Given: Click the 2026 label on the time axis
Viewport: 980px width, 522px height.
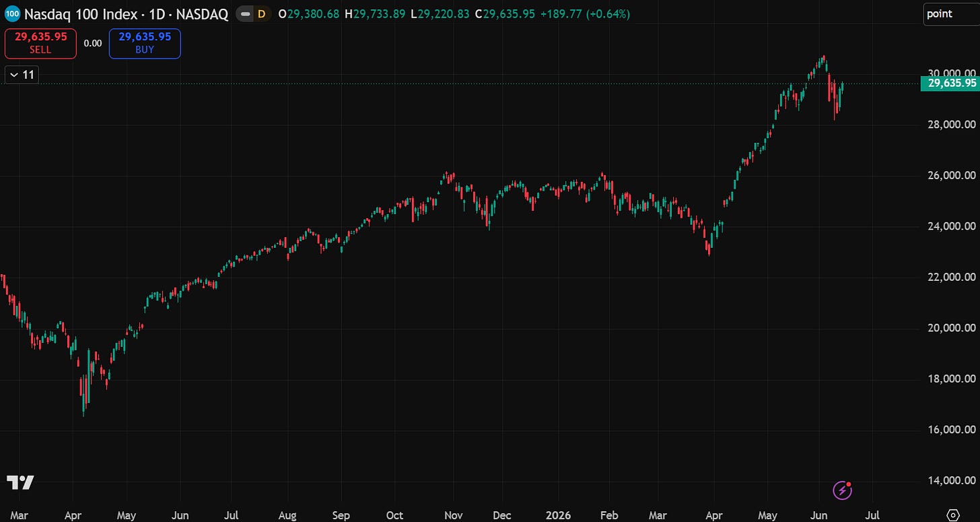Looking at the screenshot, I should 559,515.
